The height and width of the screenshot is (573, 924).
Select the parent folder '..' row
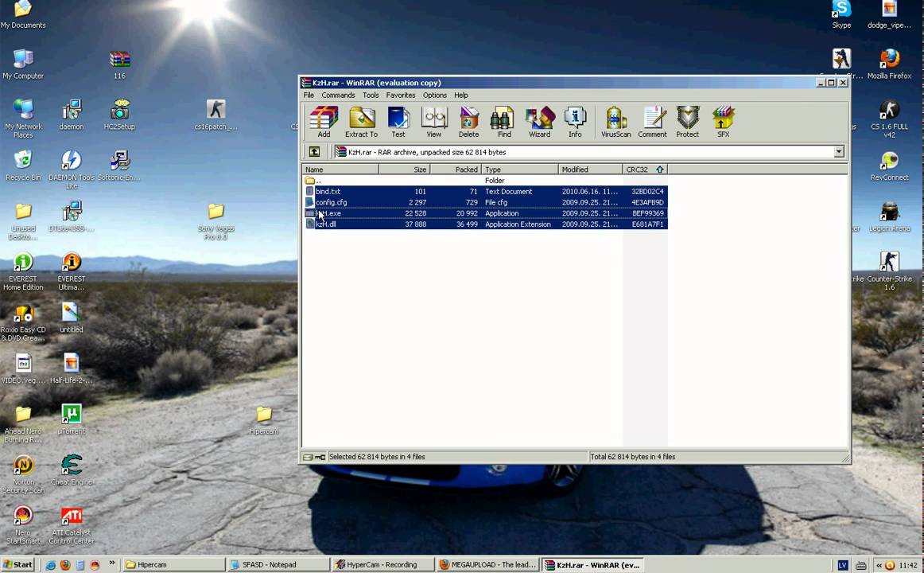click(486, 181)
